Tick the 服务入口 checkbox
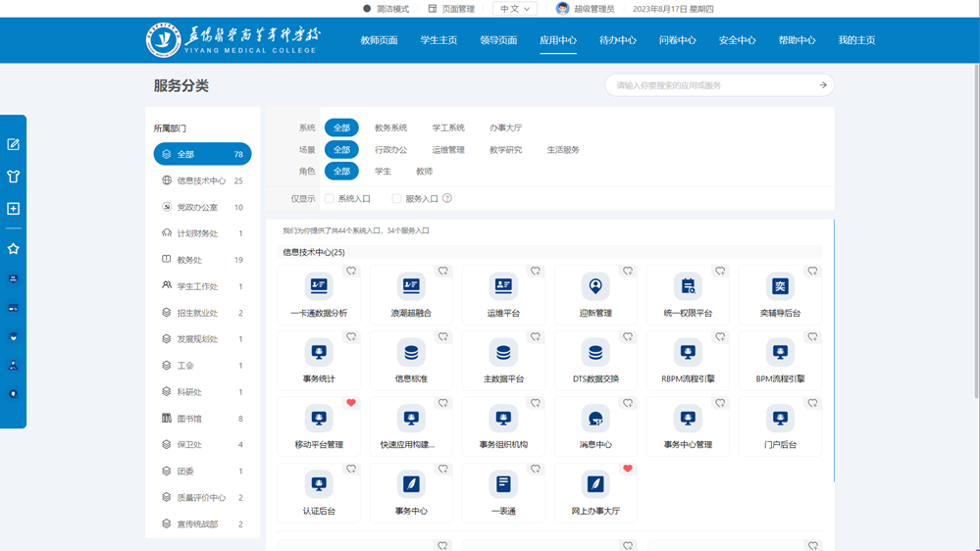 coord(396,199)
